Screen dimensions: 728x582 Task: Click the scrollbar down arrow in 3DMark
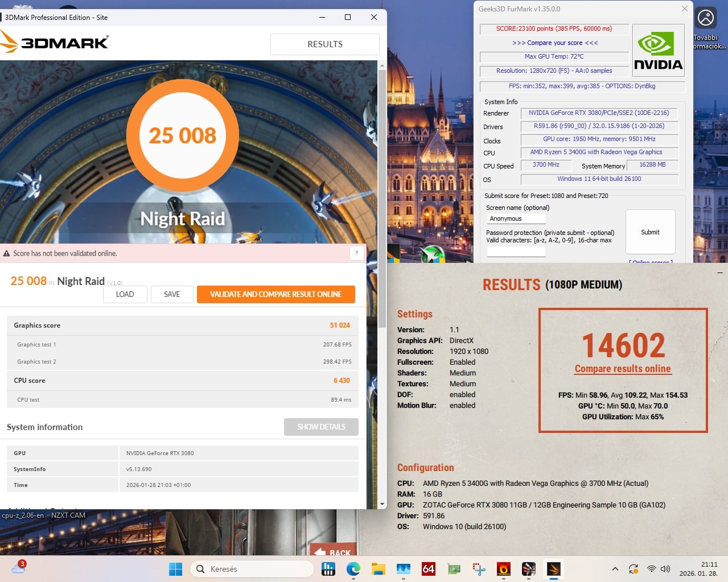[382, 504]
